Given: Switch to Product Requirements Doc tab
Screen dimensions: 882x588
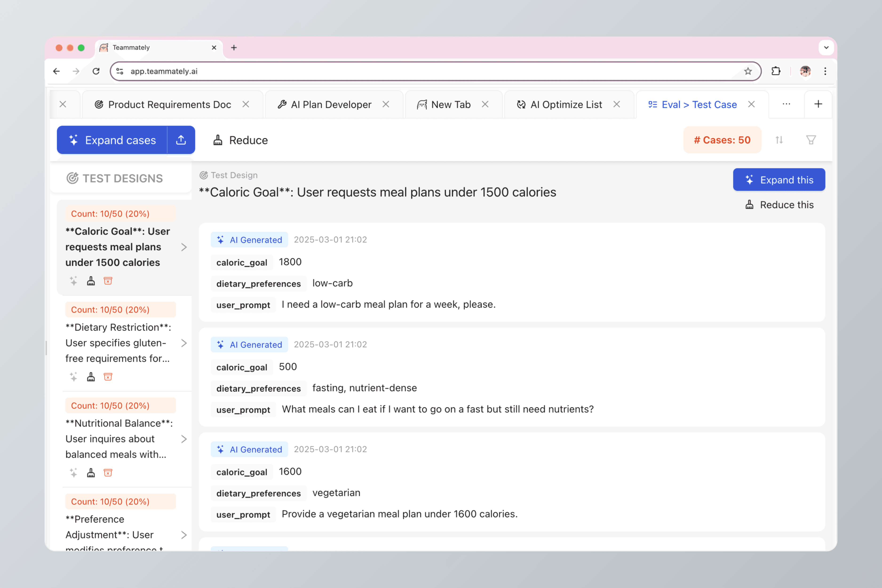Looking at the screenshot, I should (x=169, y=105).
